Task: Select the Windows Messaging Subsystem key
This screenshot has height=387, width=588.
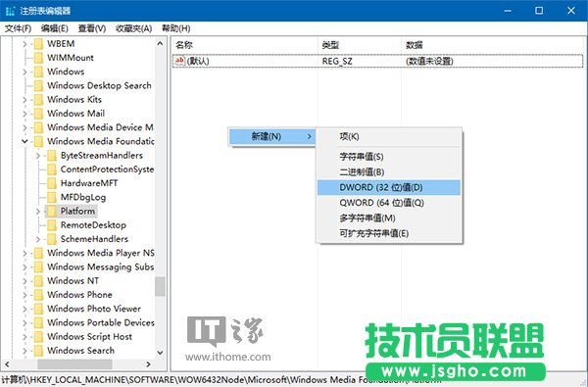Action: coord(101,267)
